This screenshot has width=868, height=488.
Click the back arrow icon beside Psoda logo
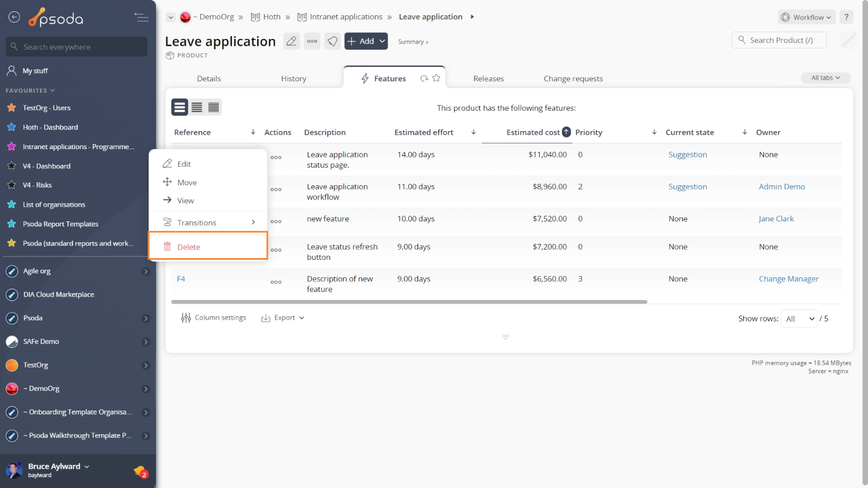tap(14, 18)
